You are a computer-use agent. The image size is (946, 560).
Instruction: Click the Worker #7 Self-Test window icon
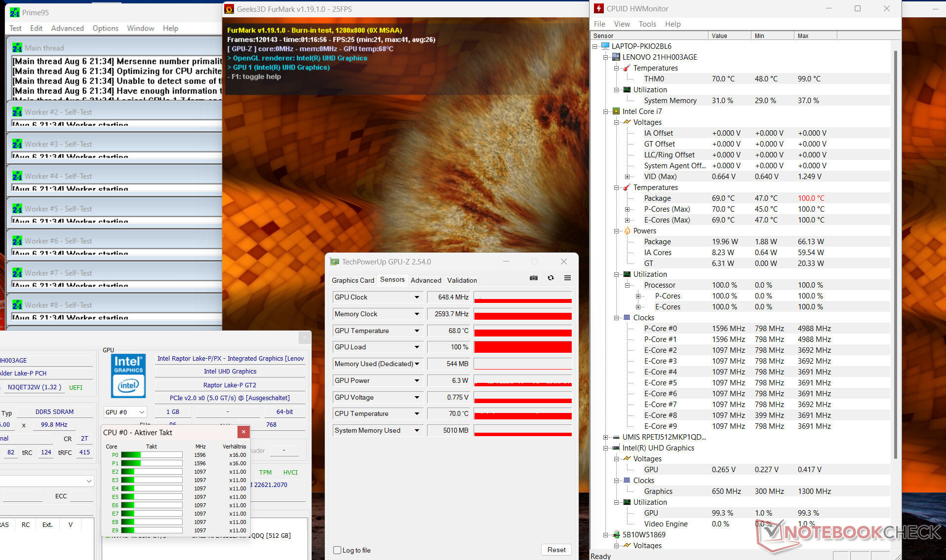coord(17,273)
